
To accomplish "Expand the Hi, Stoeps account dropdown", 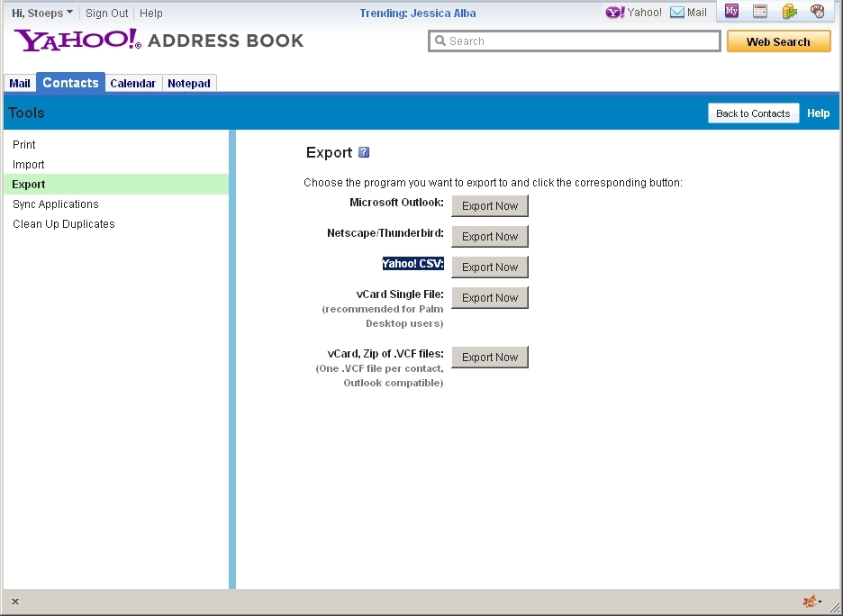I will click(x=42, y=14).
